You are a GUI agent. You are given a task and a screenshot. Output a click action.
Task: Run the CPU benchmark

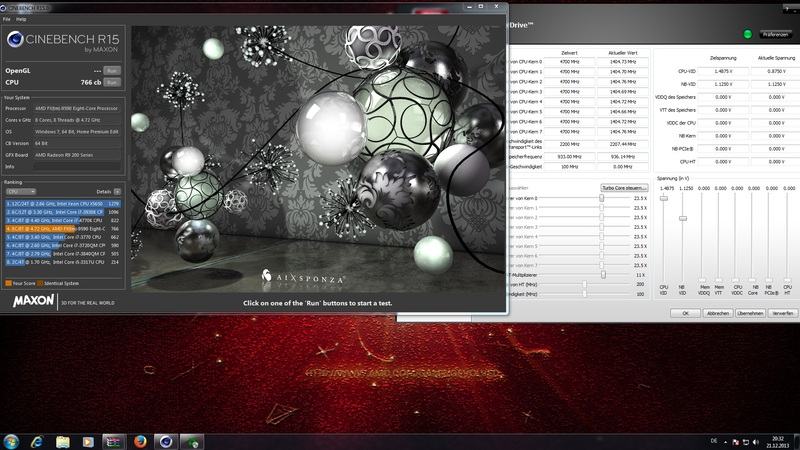click(x=112, y=82)
